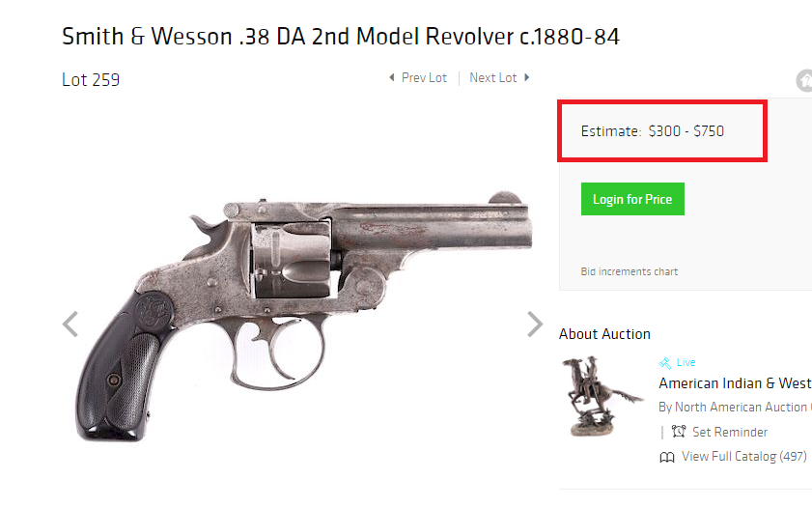Click the round house icon at right edge
The width and height of the screenshot is (812, 508).
point(804,81)
